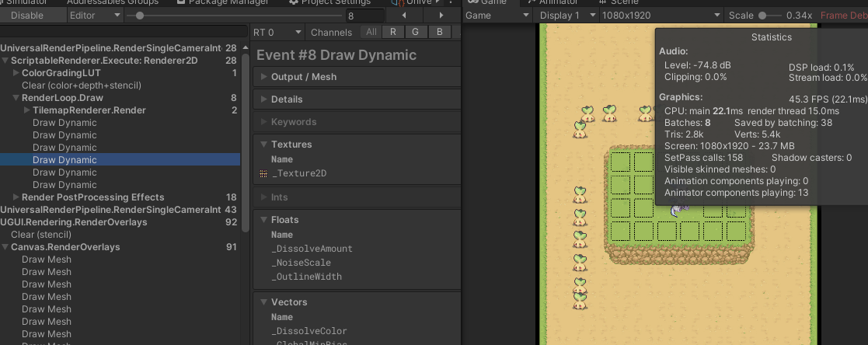
Task: Open the Editor connection dropdown
Action: (96, 16)
